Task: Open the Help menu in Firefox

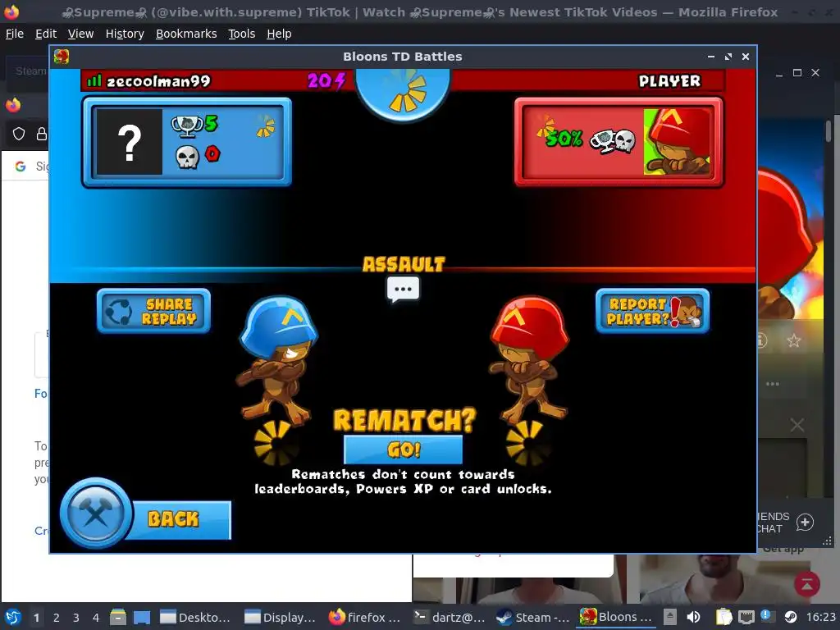Action: (279, 34)
